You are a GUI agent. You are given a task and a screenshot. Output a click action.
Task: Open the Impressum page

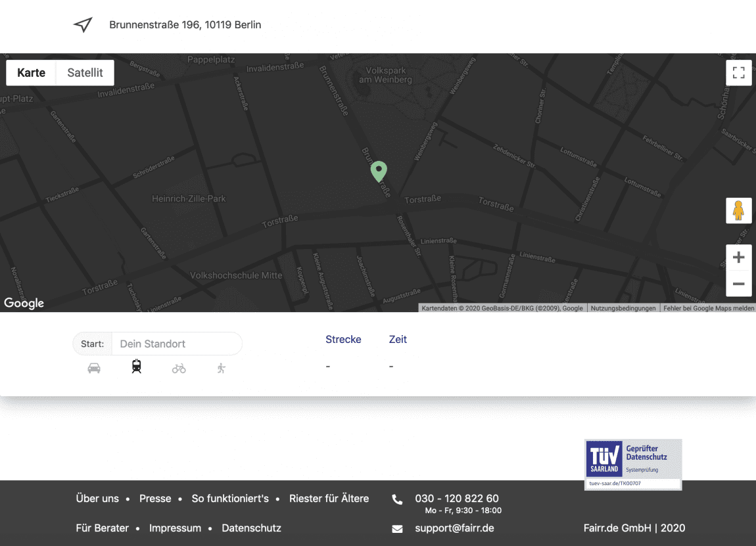coord(175,528)
